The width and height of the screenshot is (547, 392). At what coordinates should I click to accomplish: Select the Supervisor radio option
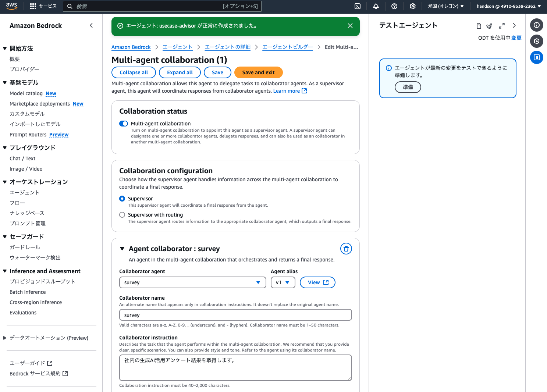click(x=122, y=199)
